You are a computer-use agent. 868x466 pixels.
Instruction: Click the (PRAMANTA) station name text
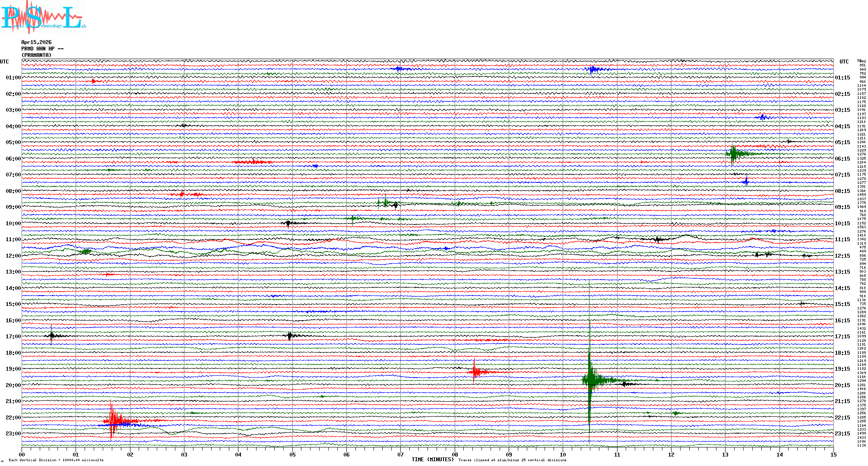click(36, 55)
